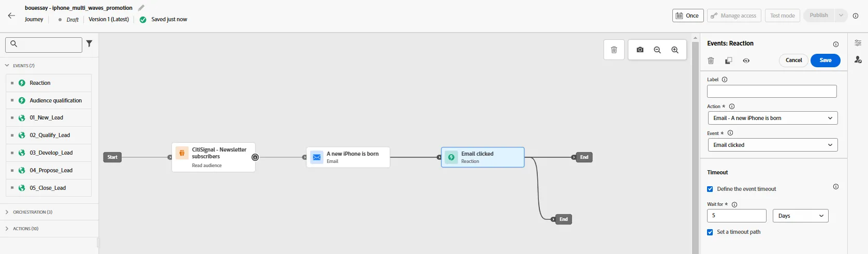Select the 02_Qualify_Lead event

point(49,136)
